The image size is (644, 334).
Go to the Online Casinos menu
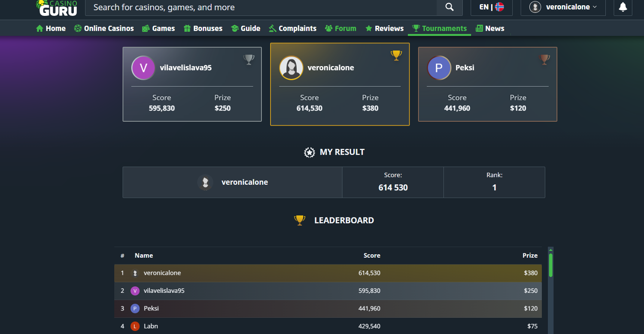[104, 28]
